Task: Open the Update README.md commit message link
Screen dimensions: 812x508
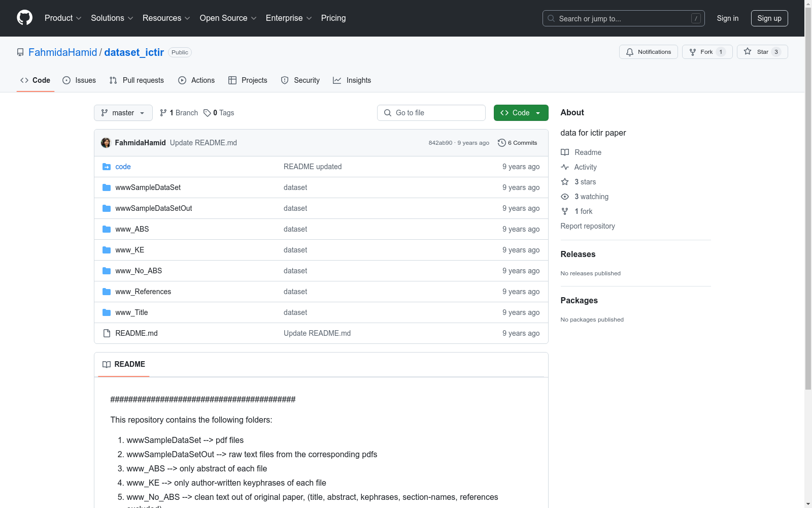Action: click(204, 143)
